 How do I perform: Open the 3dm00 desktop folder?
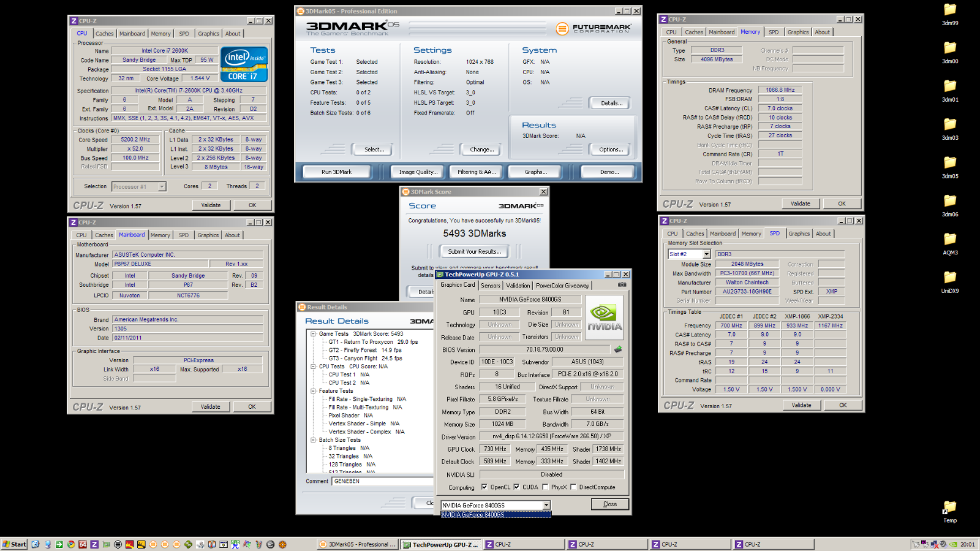pyautogui.click(x=950, y=53)
